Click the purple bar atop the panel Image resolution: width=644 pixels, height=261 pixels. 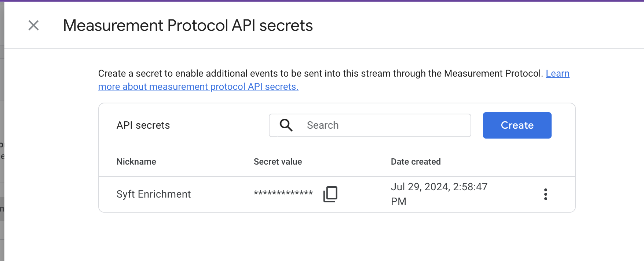pyautogui.click(x=322, y=1)
